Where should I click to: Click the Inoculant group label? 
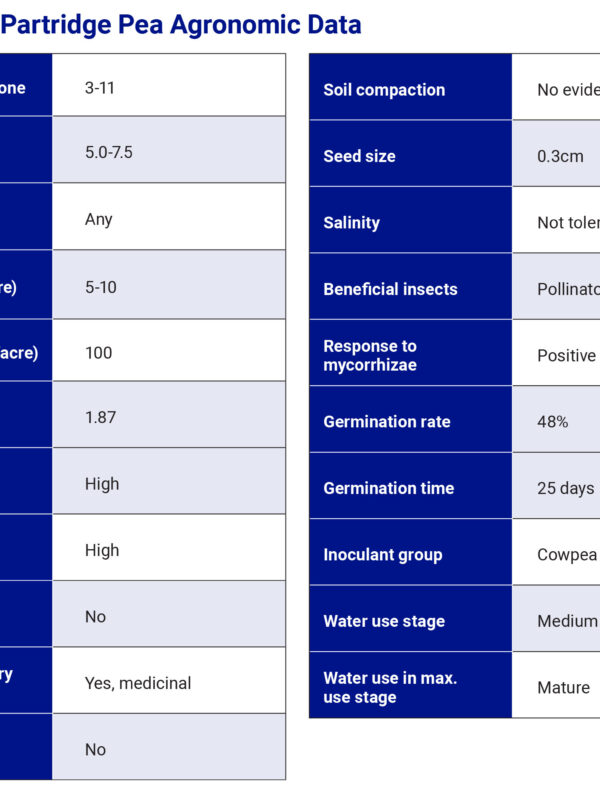(x=382, y=555)
